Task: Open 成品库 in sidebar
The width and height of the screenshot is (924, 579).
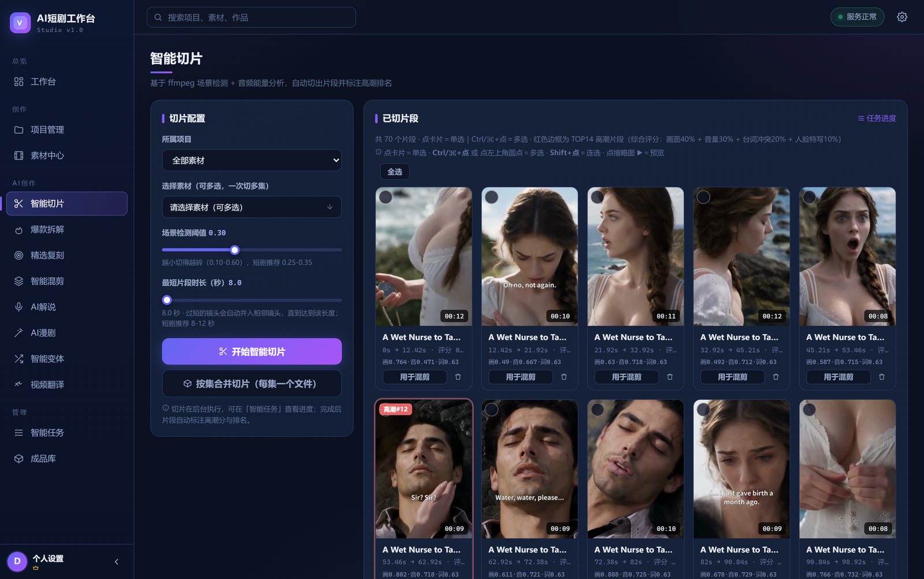Action: point(67,458)
